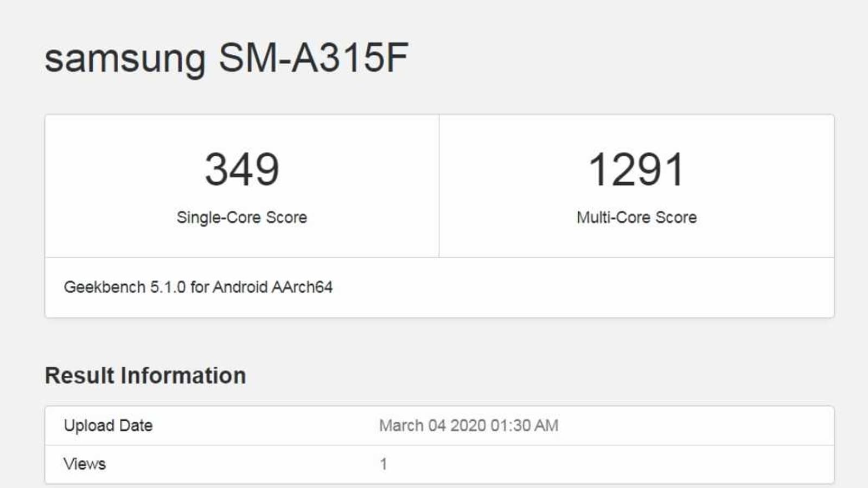Click the single-core score value 349
868x488 pixels.
242,169
